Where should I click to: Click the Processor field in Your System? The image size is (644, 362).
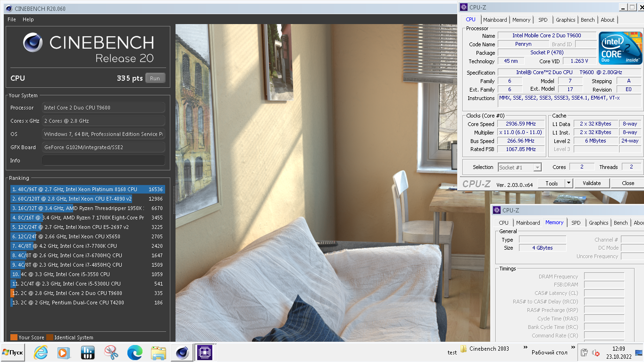click(103, 108)
